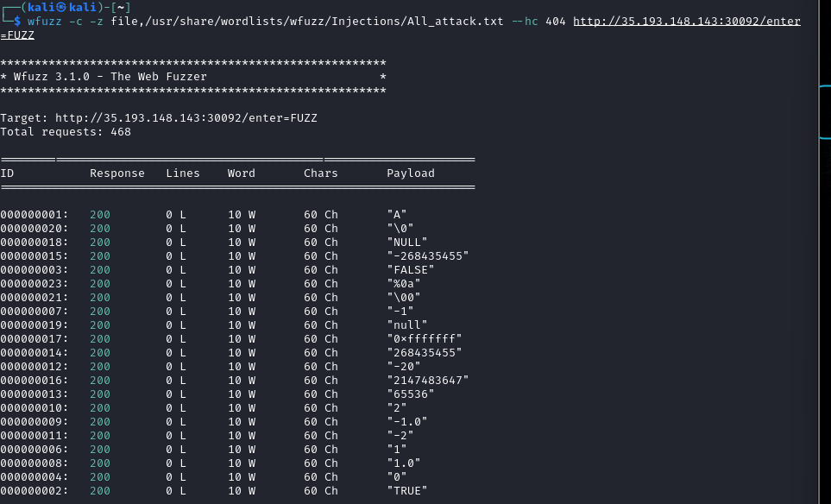The image size is (831, 504).
Task: Select the 404 hide-code value
Action: point(556,22)
